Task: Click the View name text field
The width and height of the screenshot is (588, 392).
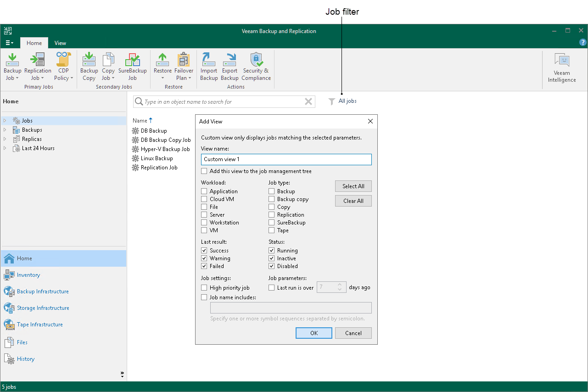Action: (x=286, y=159)
